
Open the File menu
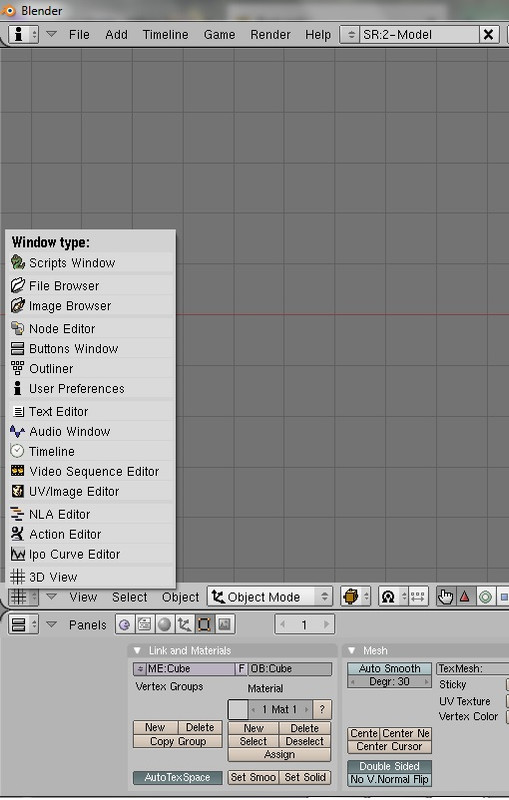click(79, 35)
